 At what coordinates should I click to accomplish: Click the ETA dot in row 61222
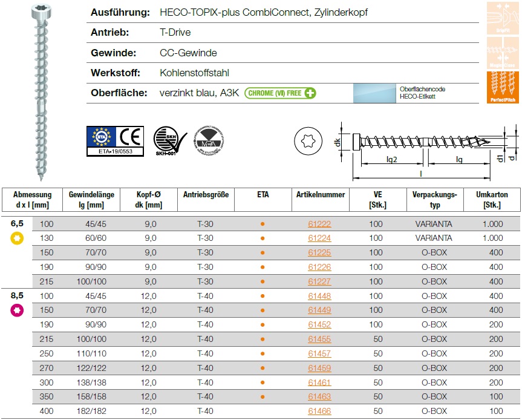point(263,224)
